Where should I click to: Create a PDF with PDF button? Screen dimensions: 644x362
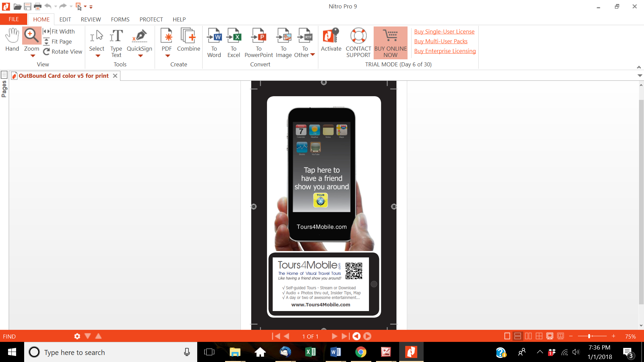(167, 40)
